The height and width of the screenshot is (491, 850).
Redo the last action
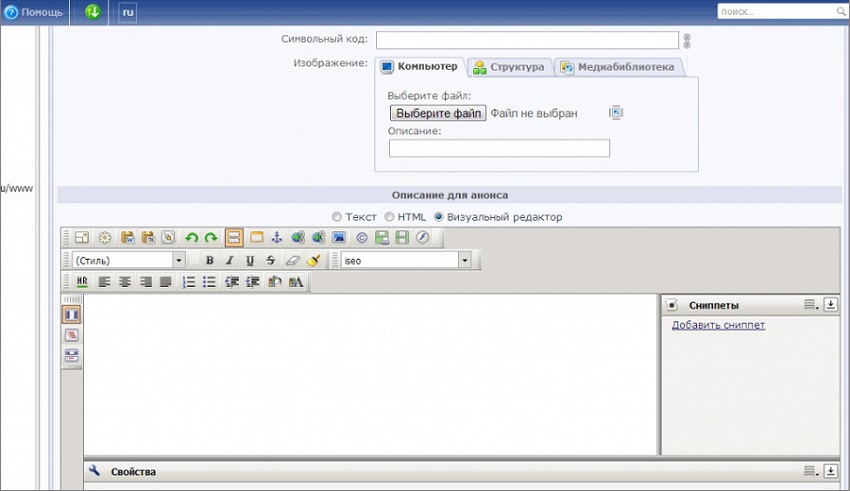tap(211, 237)
